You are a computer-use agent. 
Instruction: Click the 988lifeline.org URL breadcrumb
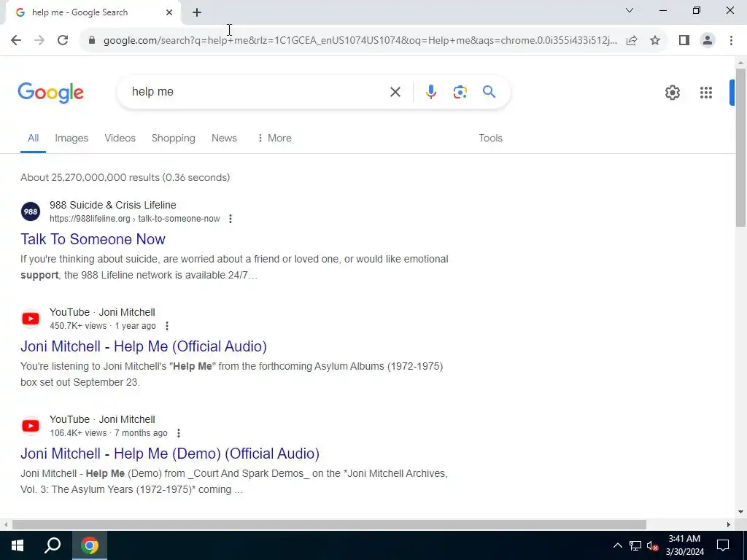tap(134, 219)
